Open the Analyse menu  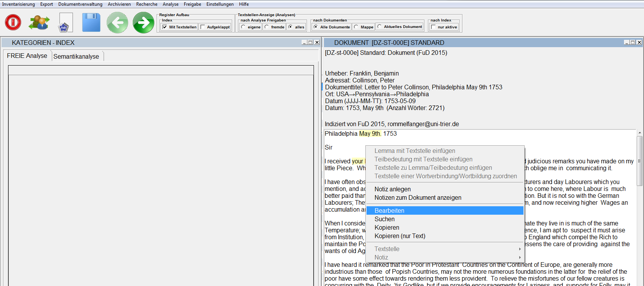(x=170, y=4)
